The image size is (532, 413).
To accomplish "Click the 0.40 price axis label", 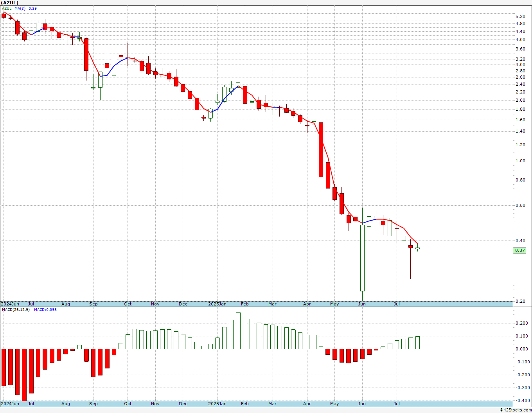I will (x=520, y=241).
